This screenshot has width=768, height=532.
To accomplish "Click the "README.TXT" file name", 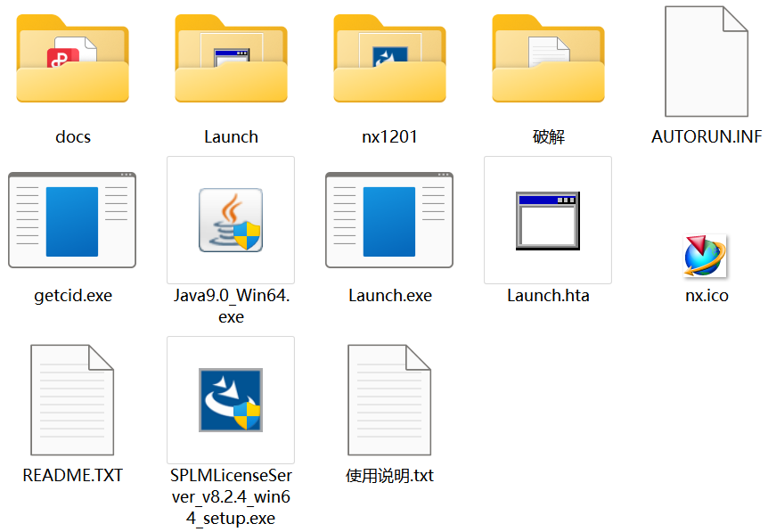I will click(x=73, y=475).
